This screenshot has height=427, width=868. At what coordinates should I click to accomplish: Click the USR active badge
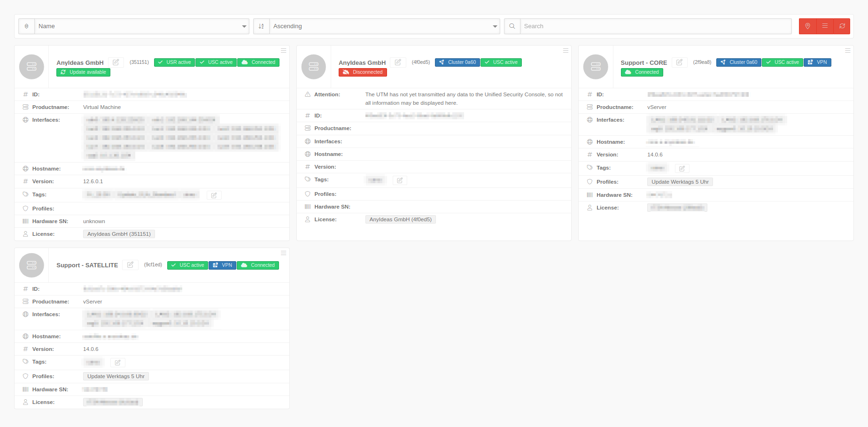coord(174,62)
